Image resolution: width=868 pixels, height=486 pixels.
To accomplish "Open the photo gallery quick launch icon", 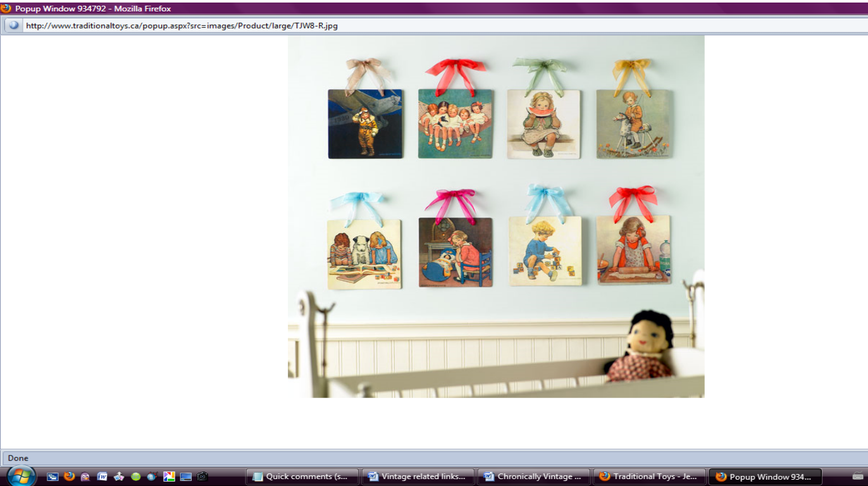I will tap(119, 477).
